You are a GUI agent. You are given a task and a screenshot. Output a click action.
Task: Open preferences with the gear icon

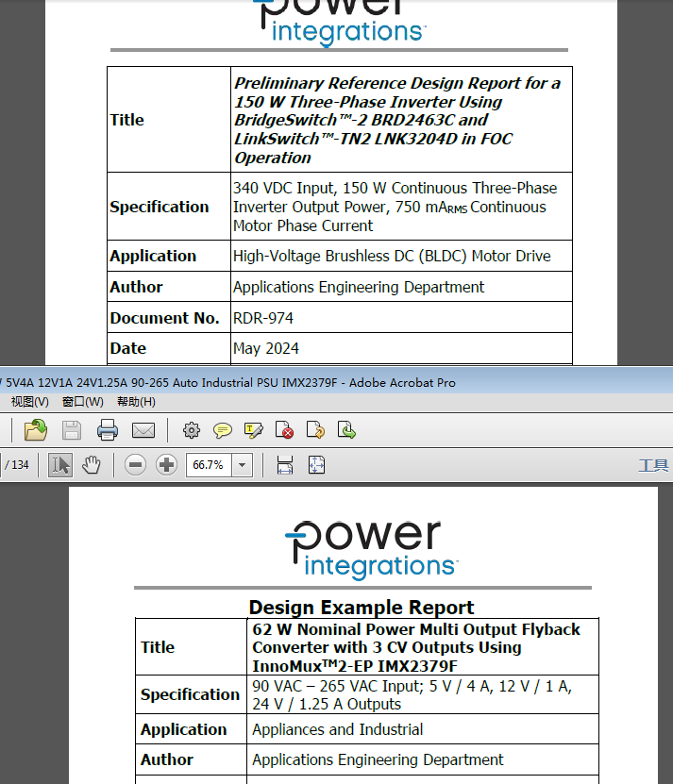[x=192, y=430]
